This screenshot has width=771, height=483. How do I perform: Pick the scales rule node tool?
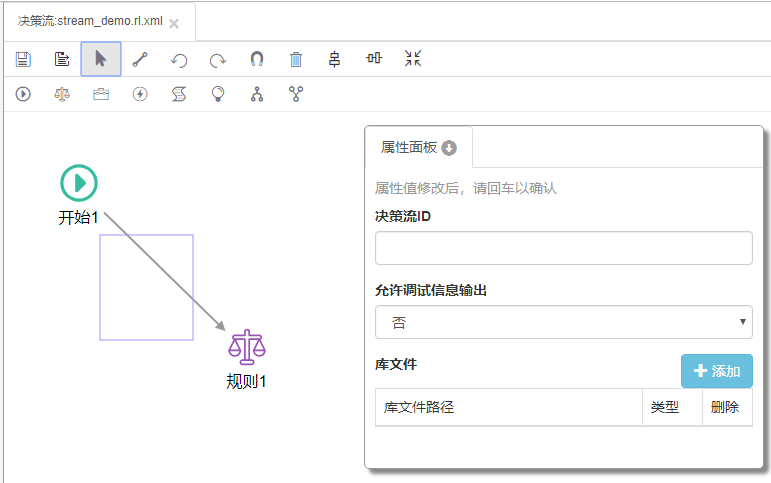click(x=62, y=94)
